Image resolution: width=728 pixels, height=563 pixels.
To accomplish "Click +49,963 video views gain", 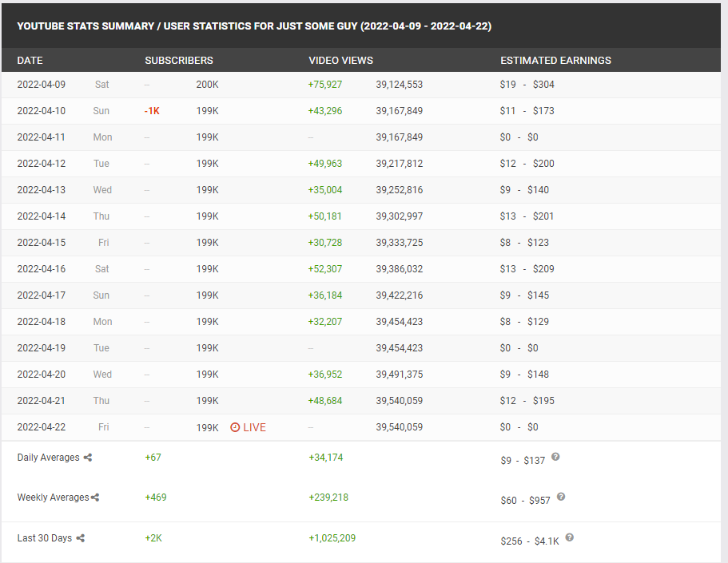I will tap(325, 164).
